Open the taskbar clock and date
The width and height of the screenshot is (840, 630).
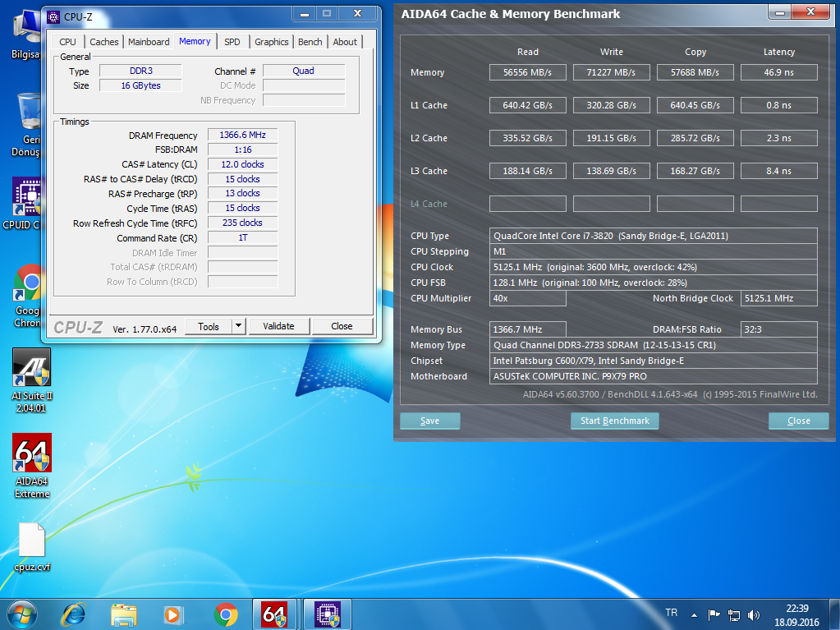(x=796, y=615)
